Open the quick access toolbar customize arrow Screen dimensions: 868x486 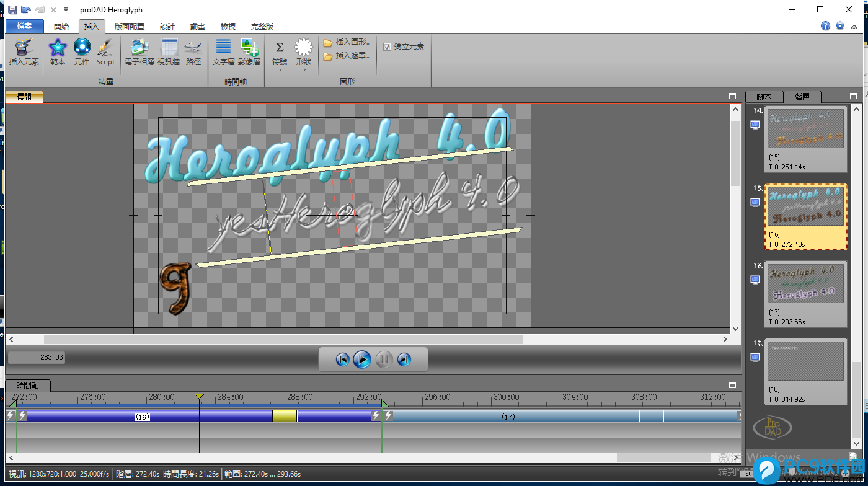pos(66,10)
